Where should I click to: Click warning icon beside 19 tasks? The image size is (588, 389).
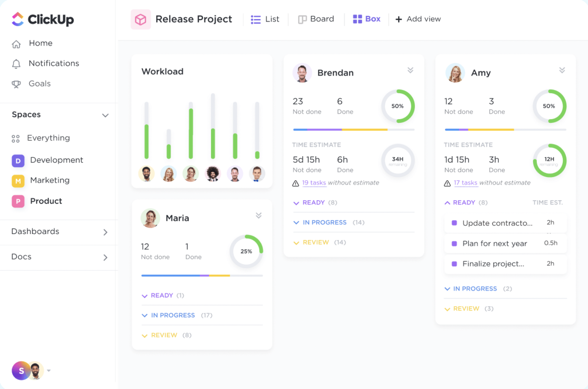pos(296,184)
